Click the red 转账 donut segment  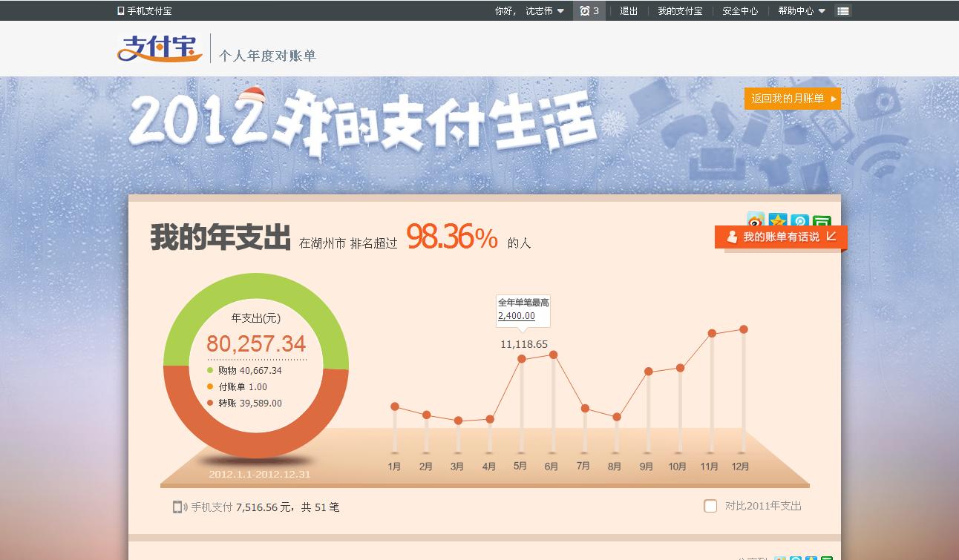(256, 445)
